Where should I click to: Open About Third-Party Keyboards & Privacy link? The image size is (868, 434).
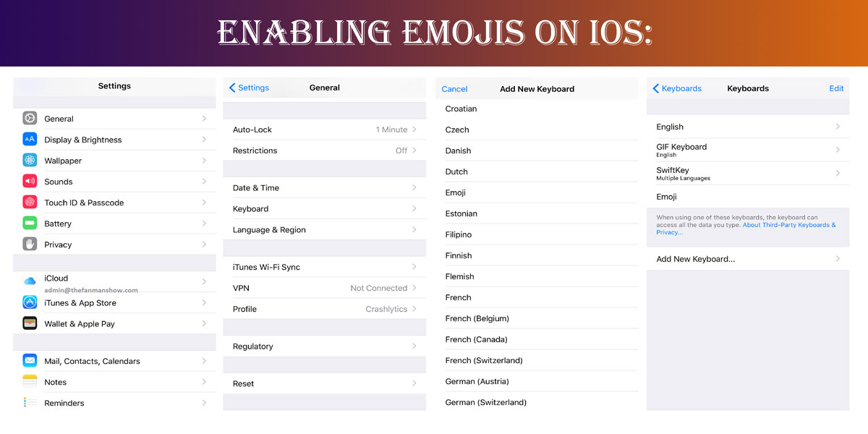(746, 229)
